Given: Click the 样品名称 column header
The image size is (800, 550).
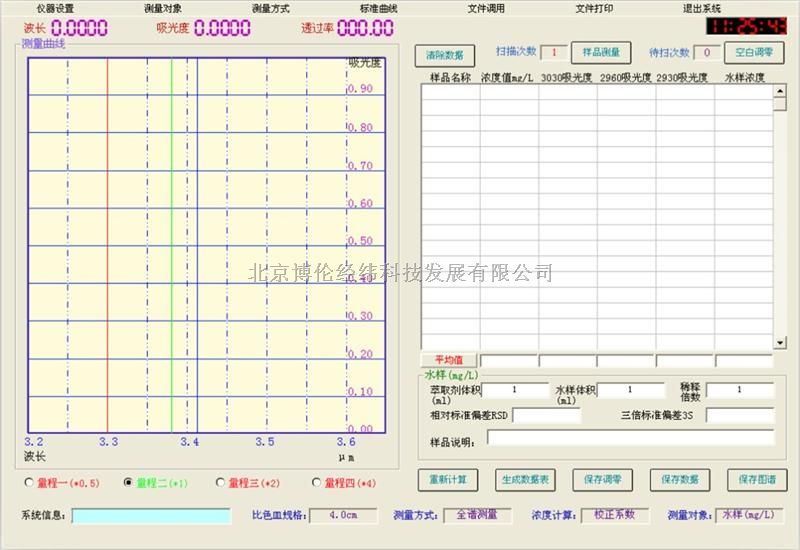Looking at the screenshot, I should point(450,78).
